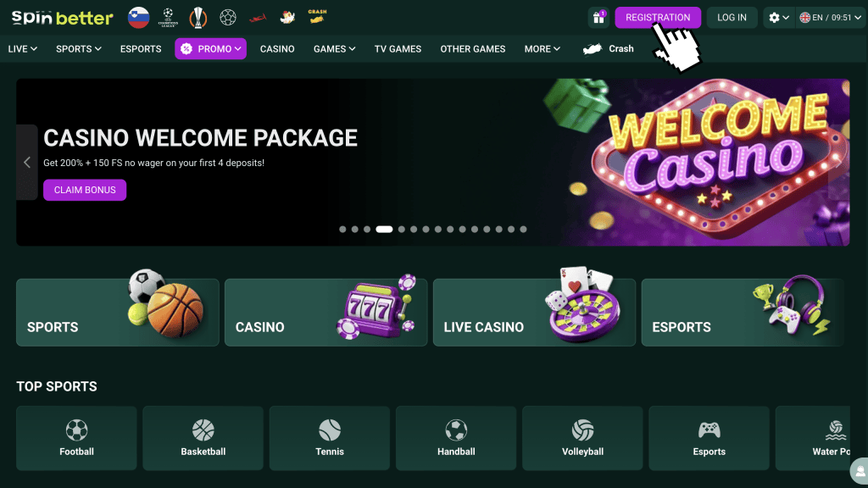Open the LIVE CASINO category card
Viewport: 868px width, 488px height.
(534, 313)
